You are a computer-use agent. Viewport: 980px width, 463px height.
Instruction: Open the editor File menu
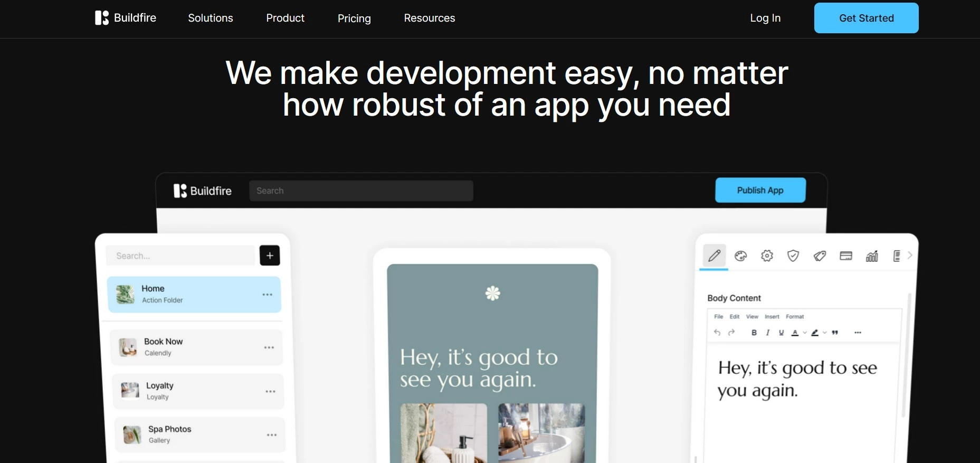tap(719, 317)
